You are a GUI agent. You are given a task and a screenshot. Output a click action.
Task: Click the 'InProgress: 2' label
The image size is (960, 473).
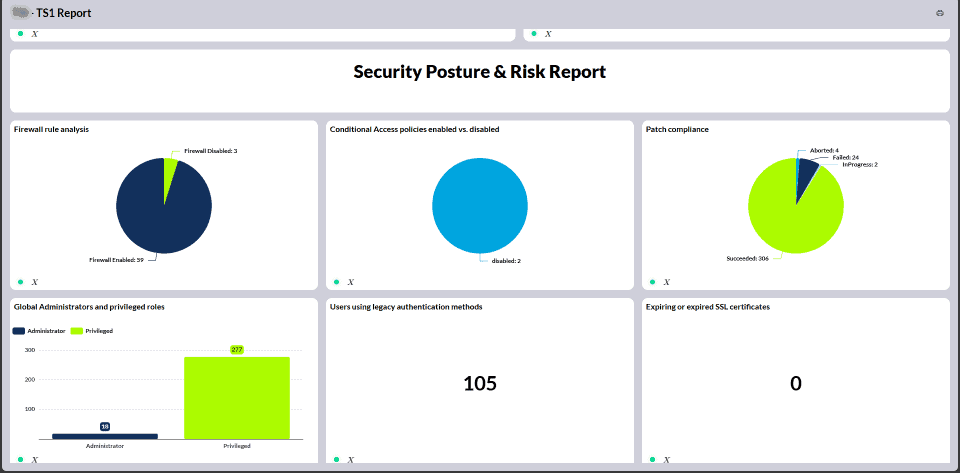pos(860,164)
